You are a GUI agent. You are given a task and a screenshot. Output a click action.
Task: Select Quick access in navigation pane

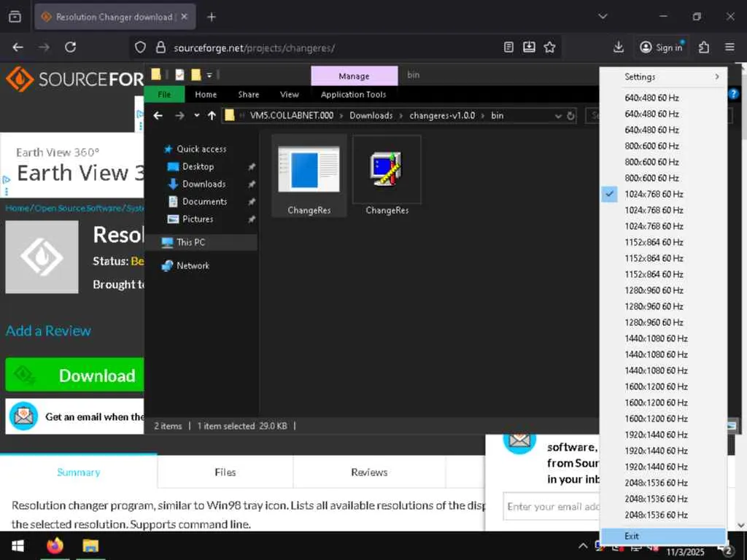click(201, 149)
